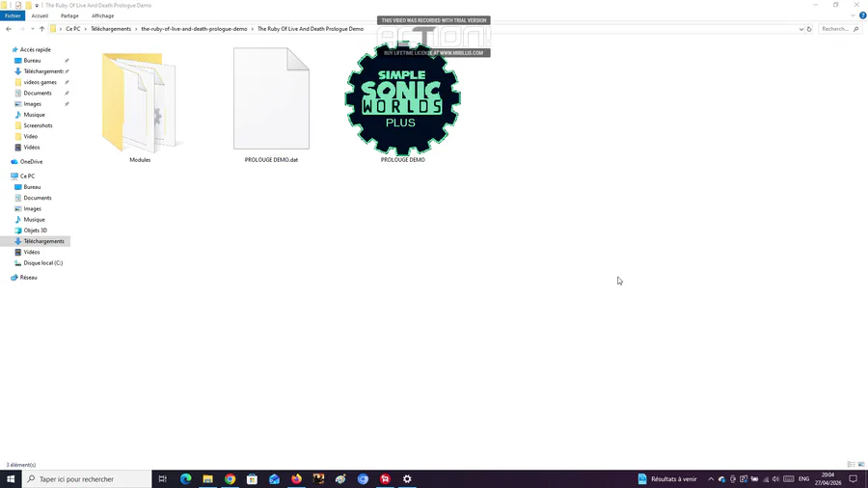This screenshot has height=488, width=868.
Task: Show hidden system tray icons
Action: [711, 479]
